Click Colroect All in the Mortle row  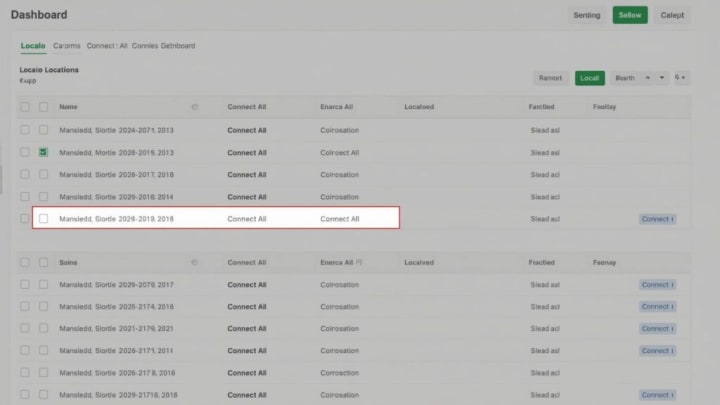pos(339,152)
